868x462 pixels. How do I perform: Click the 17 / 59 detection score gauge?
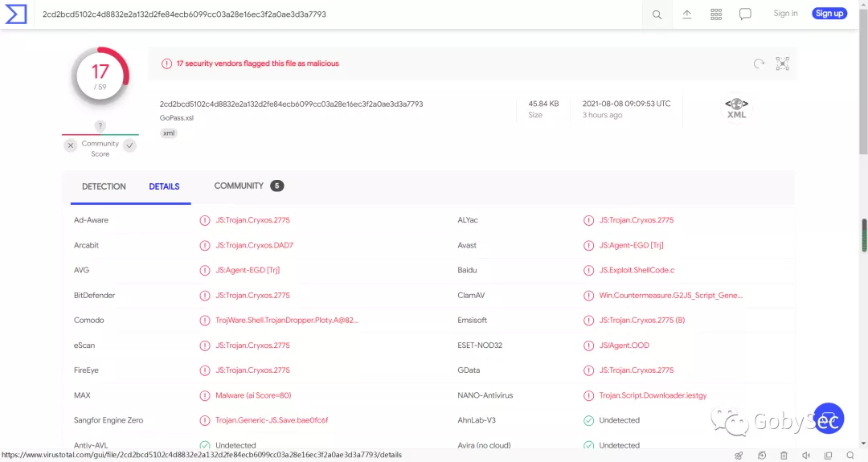click(x=100, y=76)
